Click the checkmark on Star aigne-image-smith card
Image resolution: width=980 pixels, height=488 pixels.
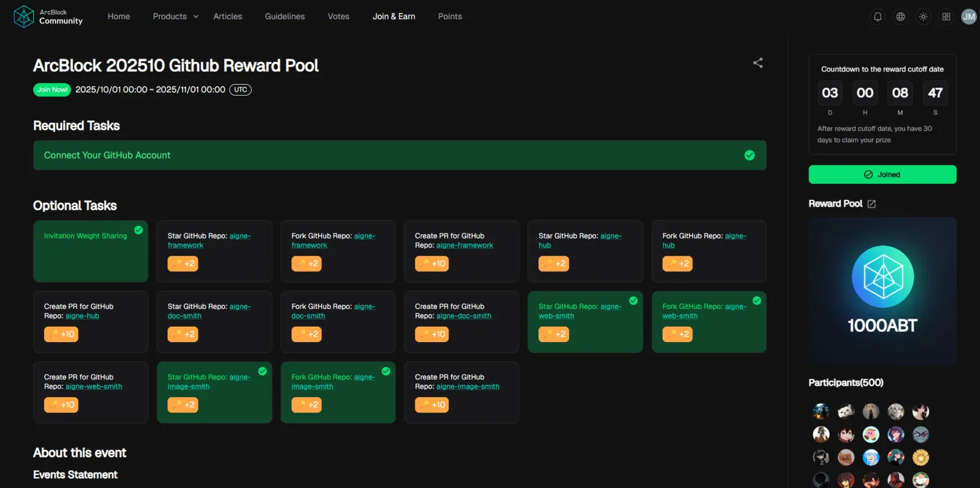[x=262, y=371]
